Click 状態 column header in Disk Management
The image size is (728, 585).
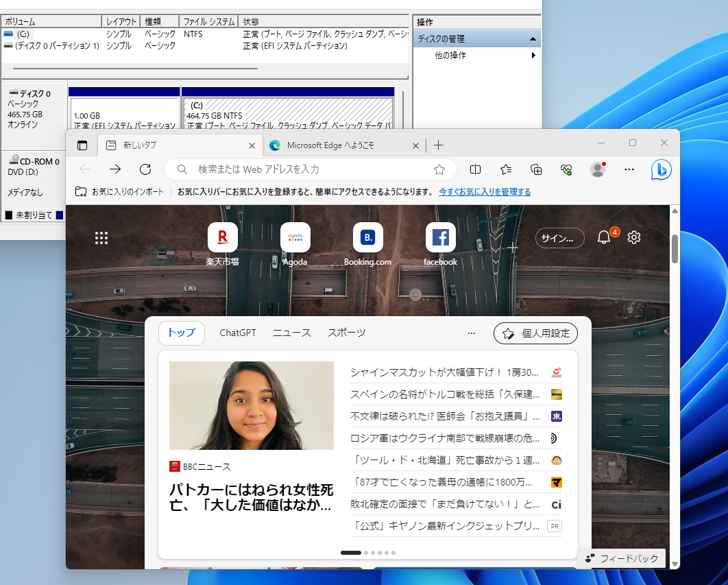[324, 21]
